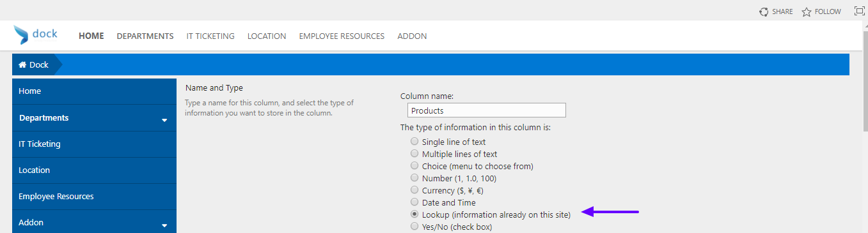Click 'The type of information in this column is:' text
The height and width of the screenshot is (233, 868).
475,128
